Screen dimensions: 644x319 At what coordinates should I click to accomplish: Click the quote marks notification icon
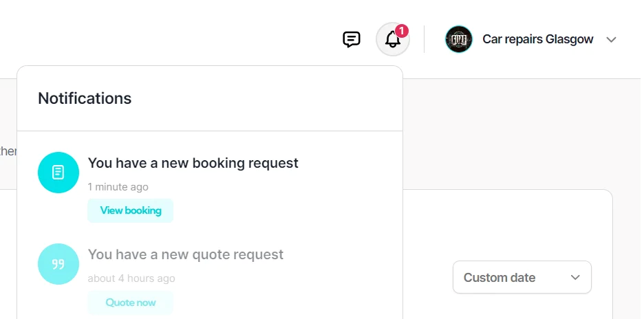(58, 264)
